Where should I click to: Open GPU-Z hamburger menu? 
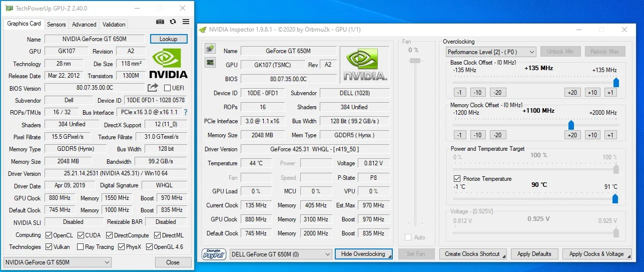[x=186, y=22]
